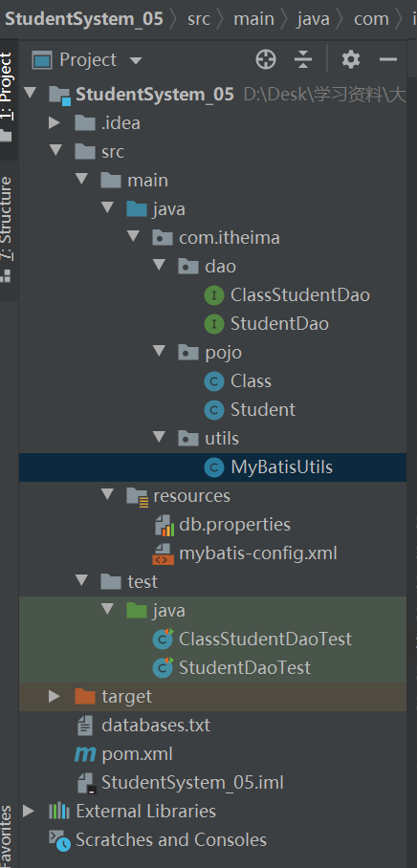Open the Project view dropdown

[x=87, y=59]
